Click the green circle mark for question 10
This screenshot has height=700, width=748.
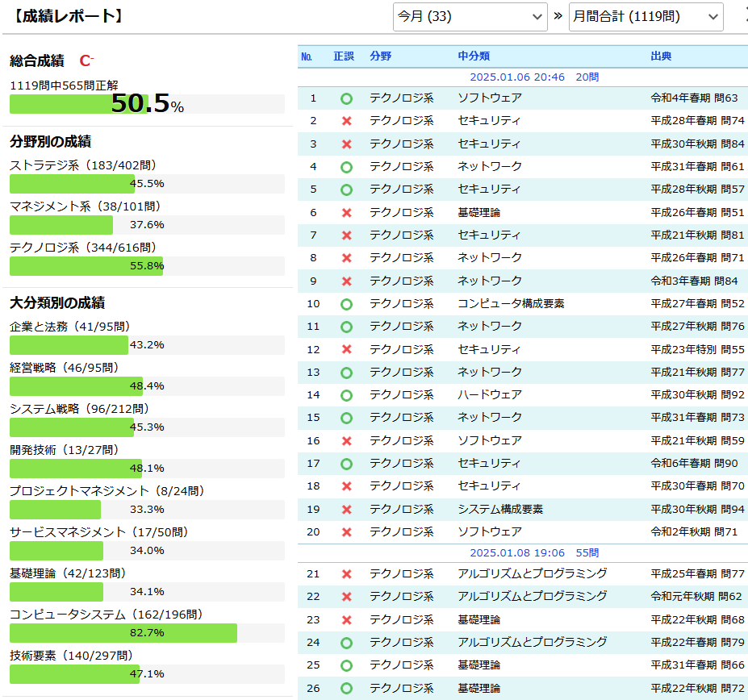click(346, 304)
